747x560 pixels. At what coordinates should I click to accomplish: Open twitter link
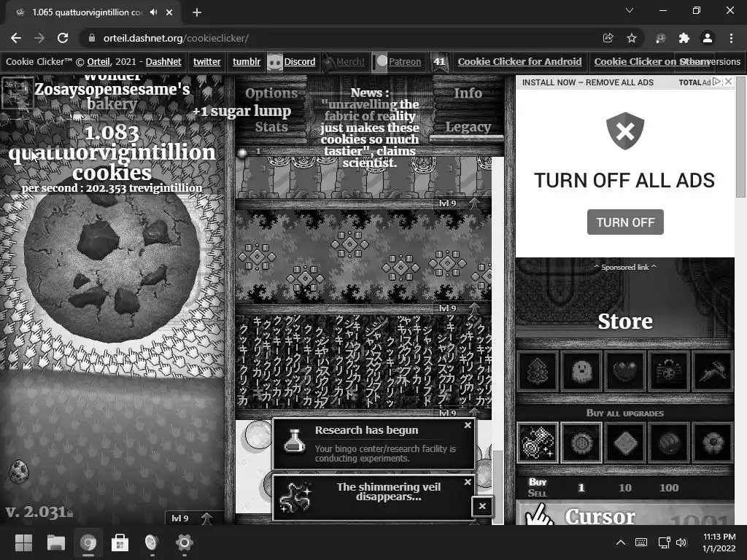206,62
